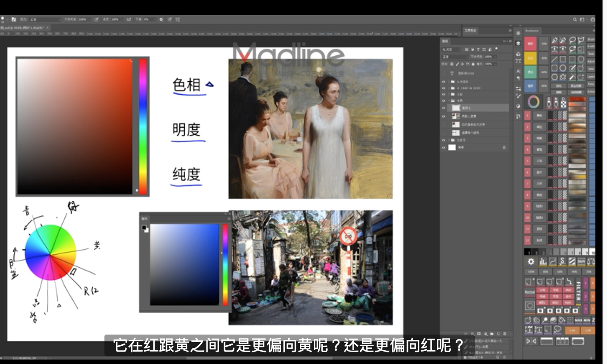Adjust the hue slider in floating color panel

[225, 265]
